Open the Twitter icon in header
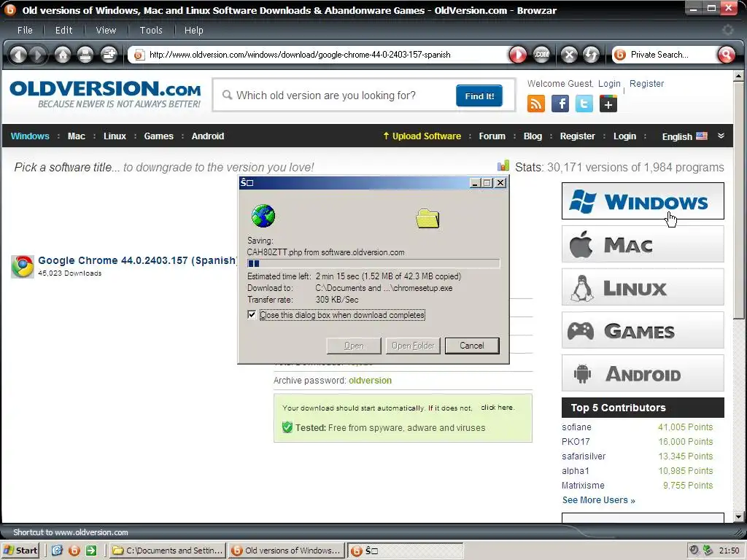Image resolution: width=747 pixels, height=560 pixels. click(x=584, y=104)
